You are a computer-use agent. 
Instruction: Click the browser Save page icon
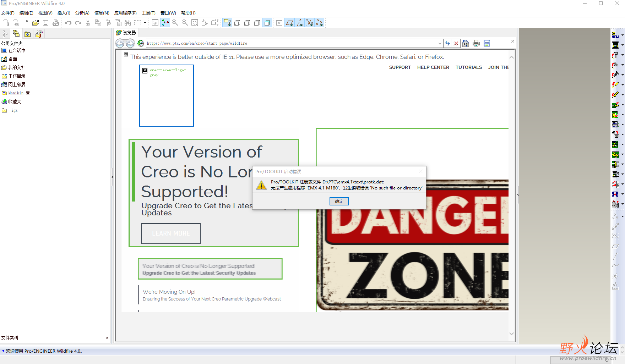pyautogui.click(x=487, y=43)
